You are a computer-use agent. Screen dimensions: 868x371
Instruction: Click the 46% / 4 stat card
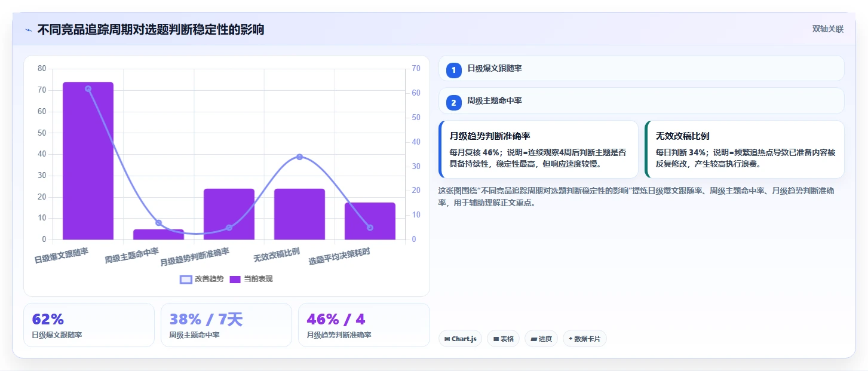tap(364, 325)
